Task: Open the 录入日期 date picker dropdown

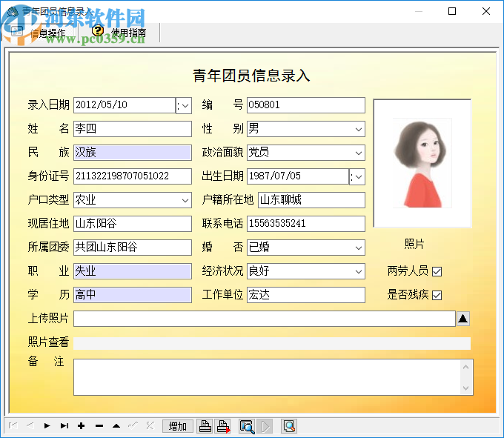Action: [184, 105]
